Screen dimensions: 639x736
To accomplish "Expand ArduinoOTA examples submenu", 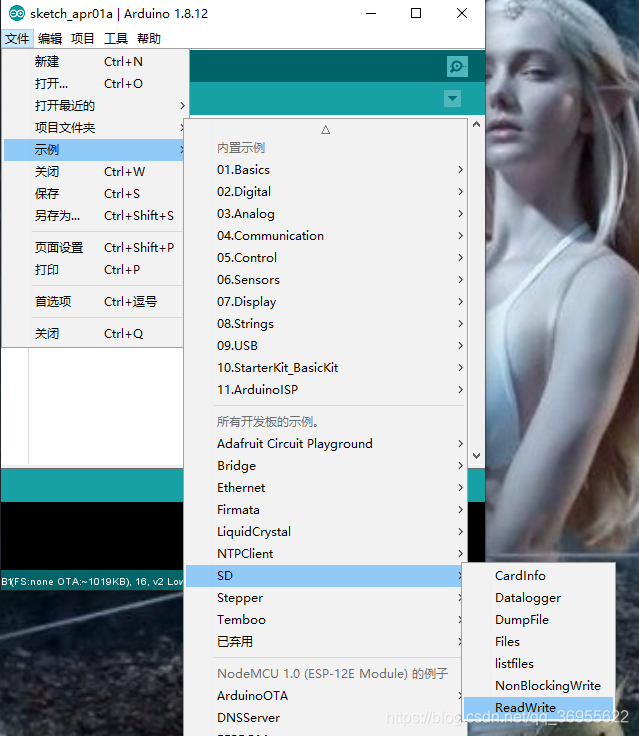I will pos(324,696).
